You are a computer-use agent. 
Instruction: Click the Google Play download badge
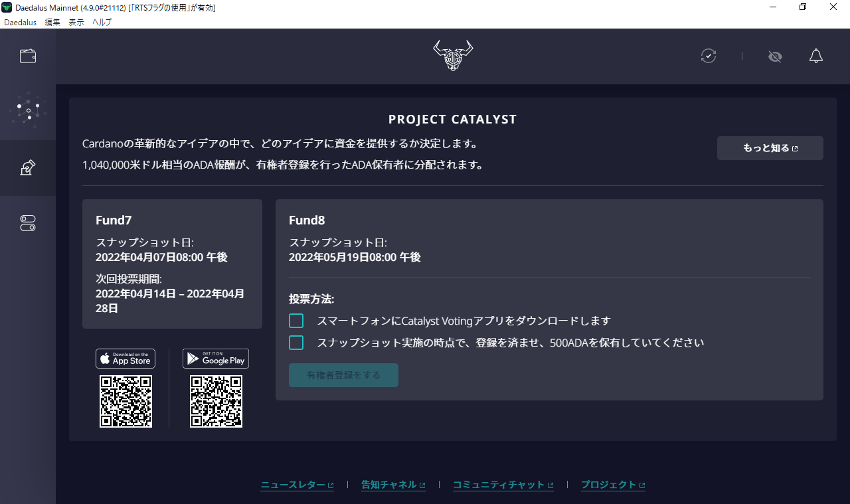coord(216,359)
